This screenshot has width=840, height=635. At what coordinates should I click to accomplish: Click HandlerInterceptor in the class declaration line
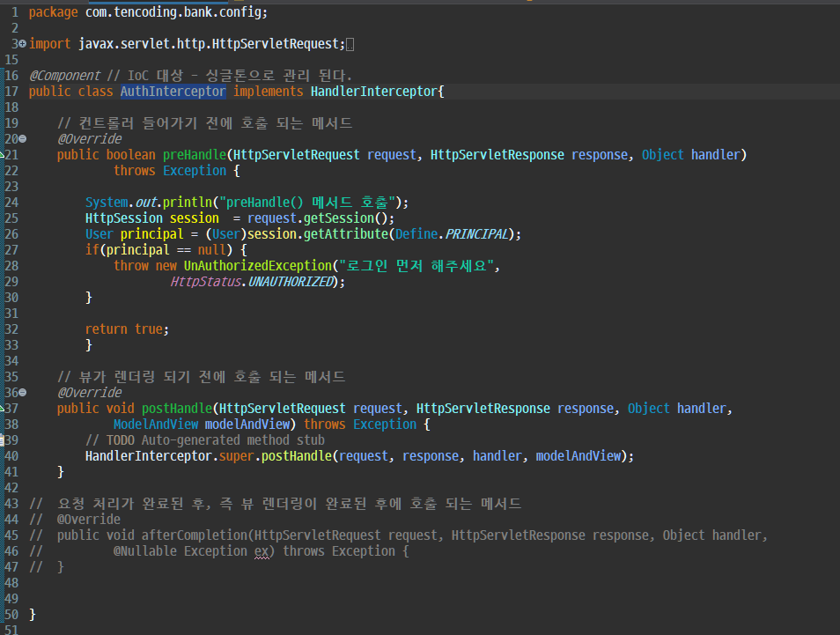(x=374, y=92)
